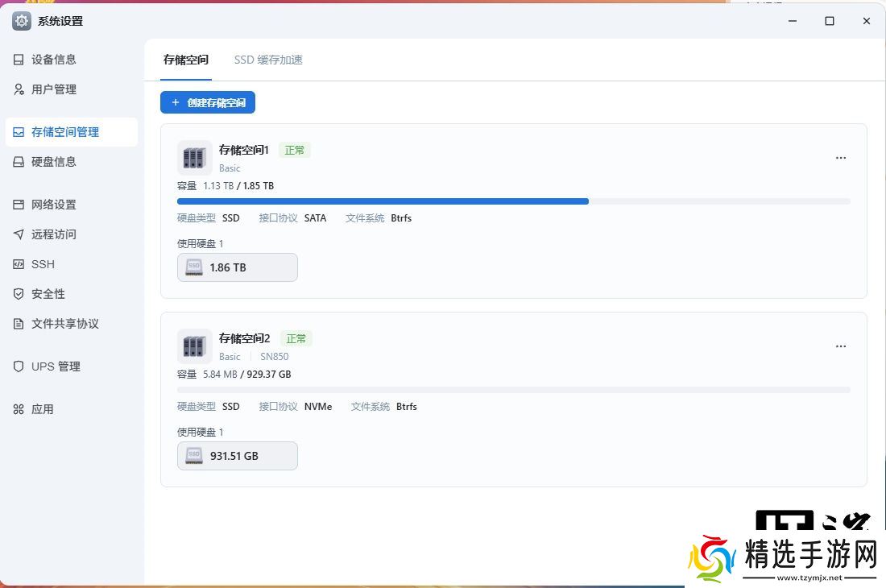Image resolution: width=886 pixels, height=588 pixels.
Task: Select 应用 in the sidebar
Action: tap(42, 409)
